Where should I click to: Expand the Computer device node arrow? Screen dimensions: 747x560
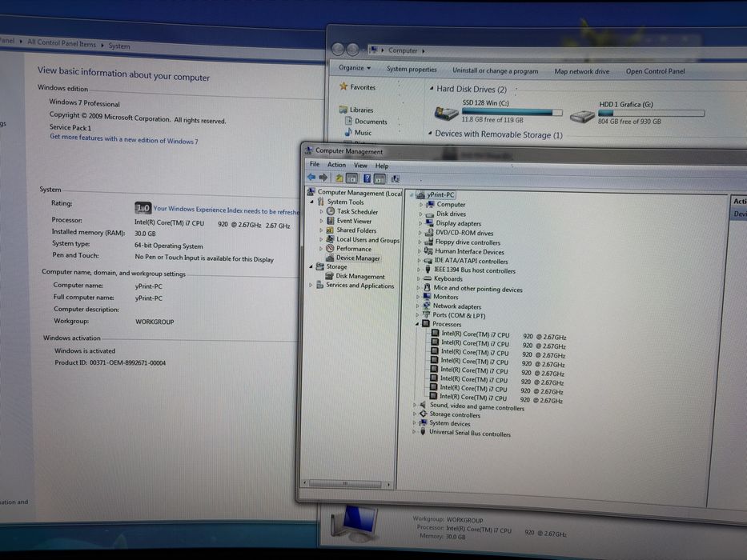420,204
